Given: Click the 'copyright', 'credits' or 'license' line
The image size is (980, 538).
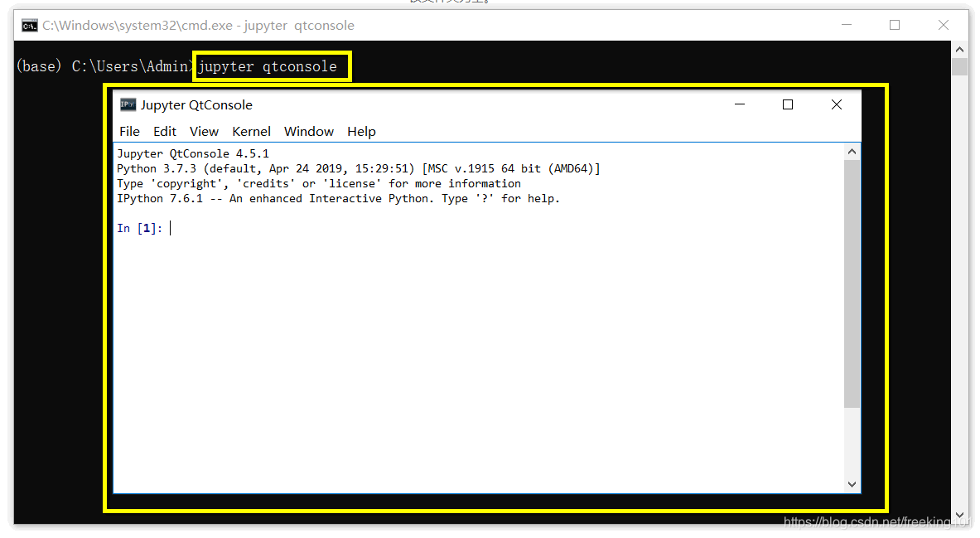Looking at the screenshot, I should coord(319,184).
